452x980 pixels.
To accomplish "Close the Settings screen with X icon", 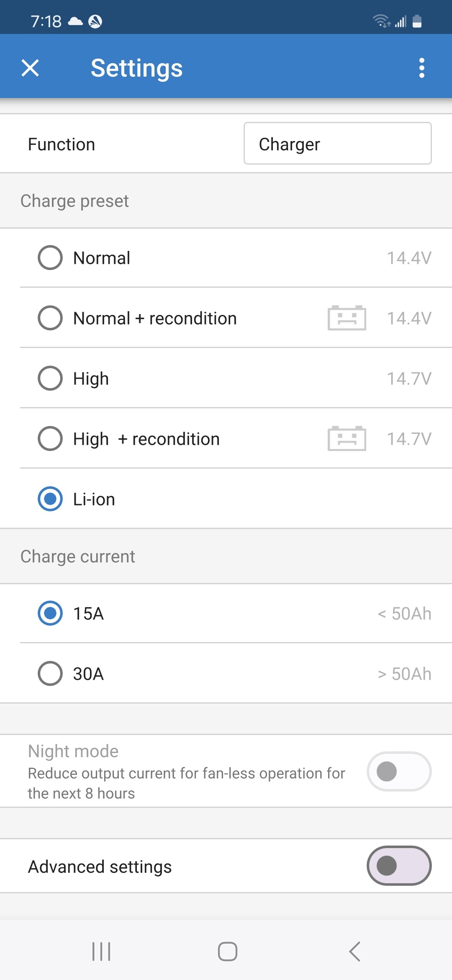I will tap(30, 68).
